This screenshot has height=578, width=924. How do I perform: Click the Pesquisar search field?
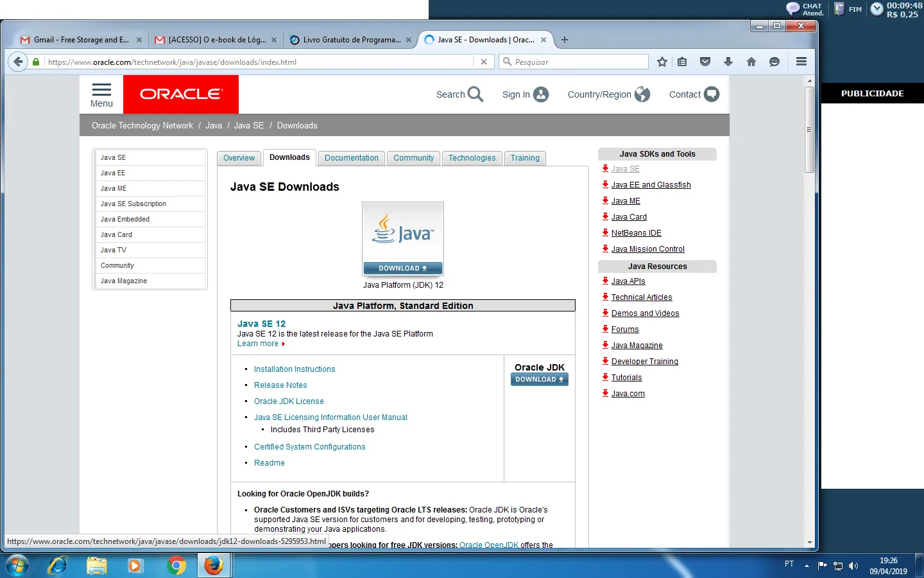tap(574, 62)
